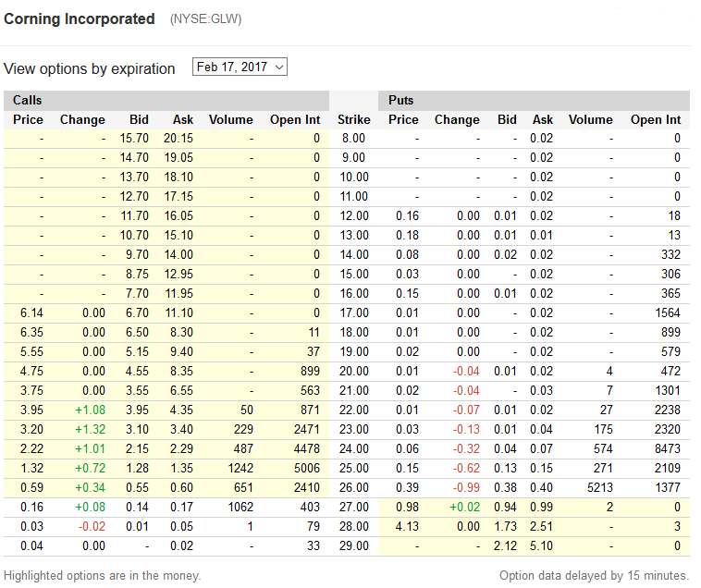Select call price 6.35
The width and height of the screenshot is (701, 588).
pos(31,333)
